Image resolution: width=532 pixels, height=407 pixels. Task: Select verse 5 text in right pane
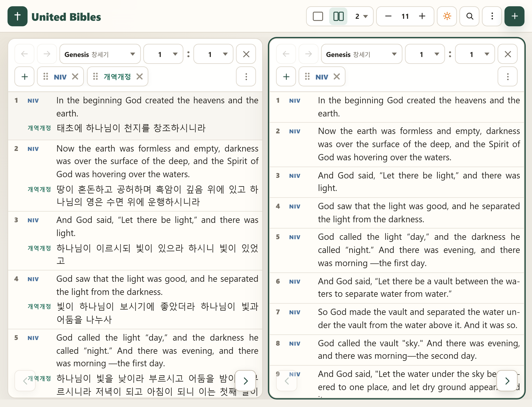pos(419,250)
